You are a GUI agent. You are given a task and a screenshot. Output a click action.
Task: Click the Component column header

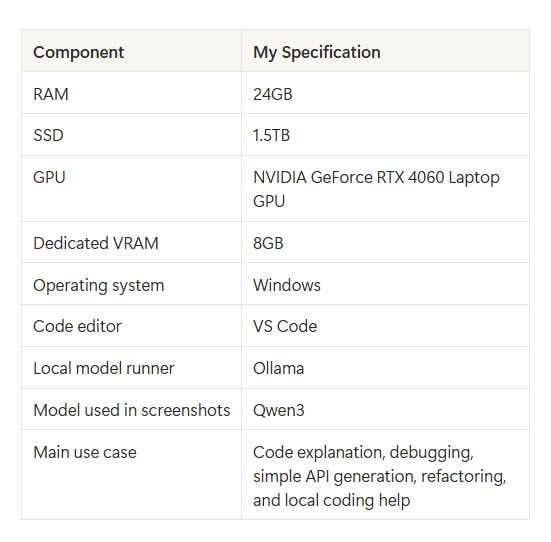tap(78, 52)
